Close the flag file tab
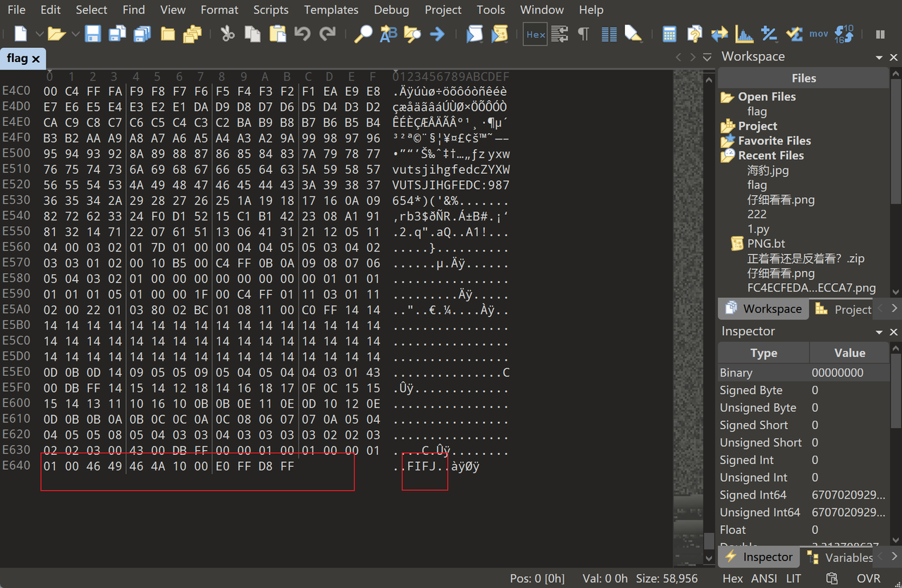 pyautogui.click(x=35, y=59)
